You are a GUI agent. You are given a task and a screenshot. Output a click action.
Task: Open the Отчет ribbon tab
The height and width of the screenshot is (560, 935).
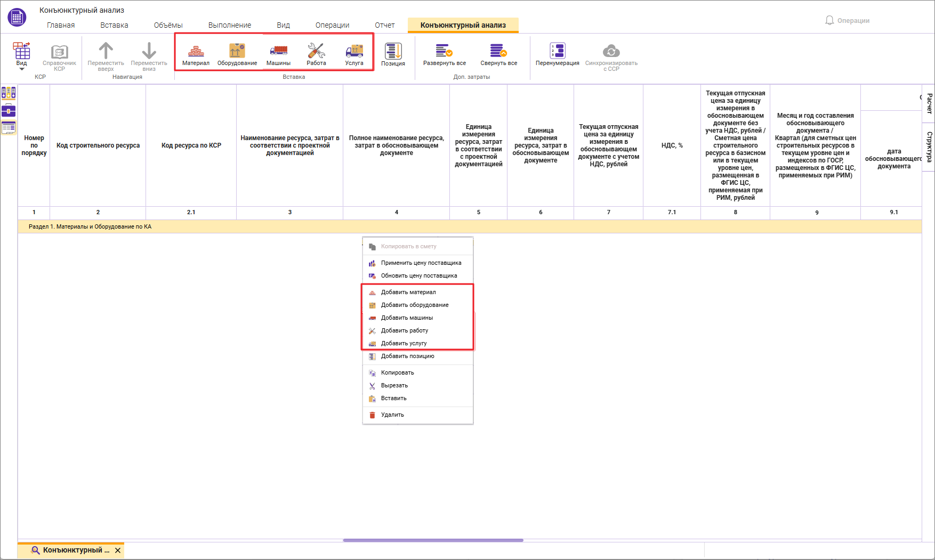click(384, 25)
